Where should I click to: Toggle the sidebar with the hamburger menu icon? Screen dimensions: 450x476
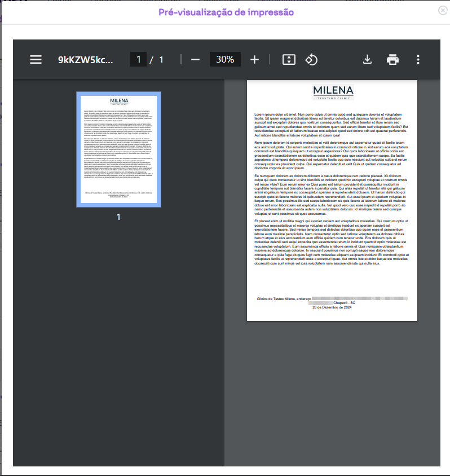[x=36, y=60]
